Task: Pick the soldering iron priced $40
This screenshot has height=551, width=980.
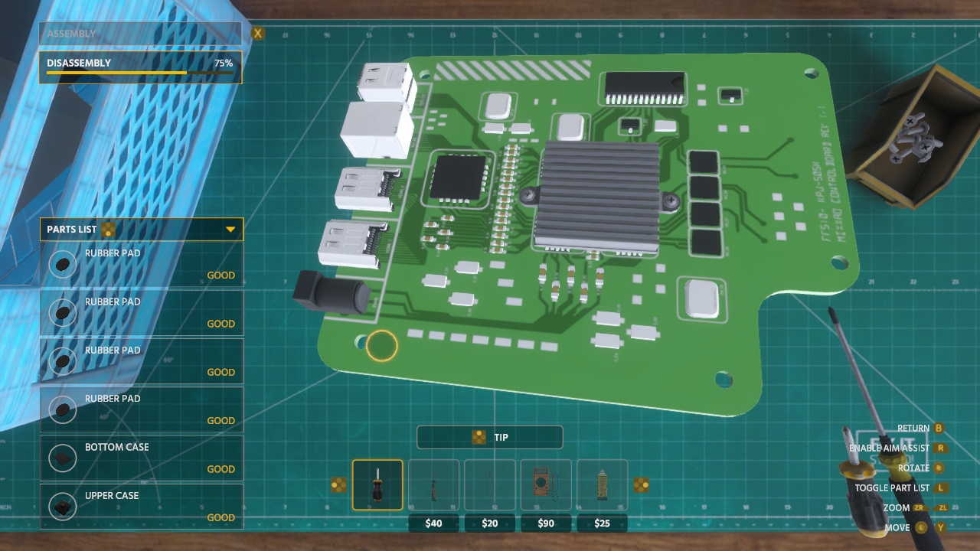Action: pos(434,484)
